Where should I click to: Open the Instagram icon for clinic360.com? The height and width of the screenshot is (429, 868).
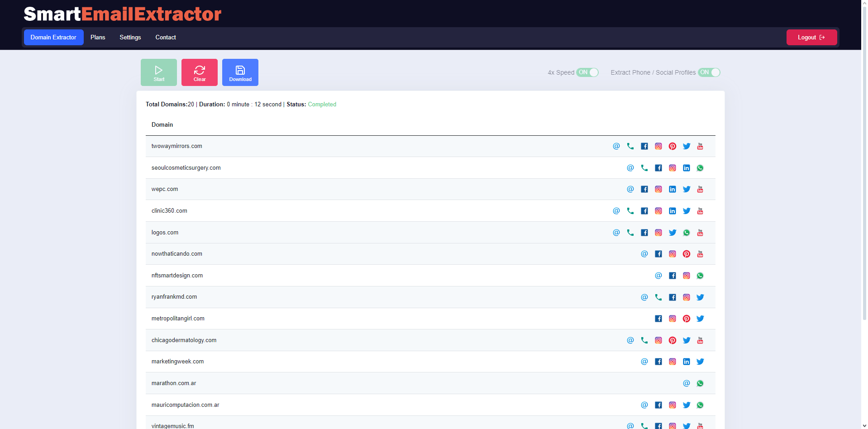(x=658, y=211)
